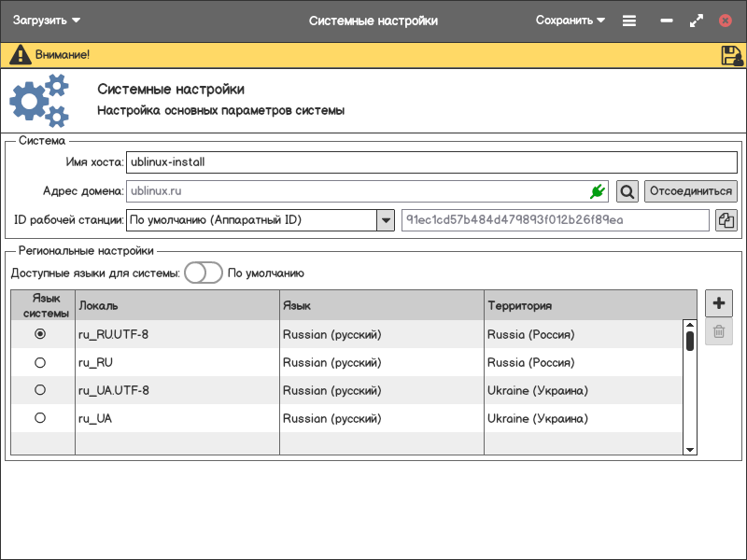The image size is (747, 560).
Task: Open the Загрузить menu
Action: [x=47, y=21]
